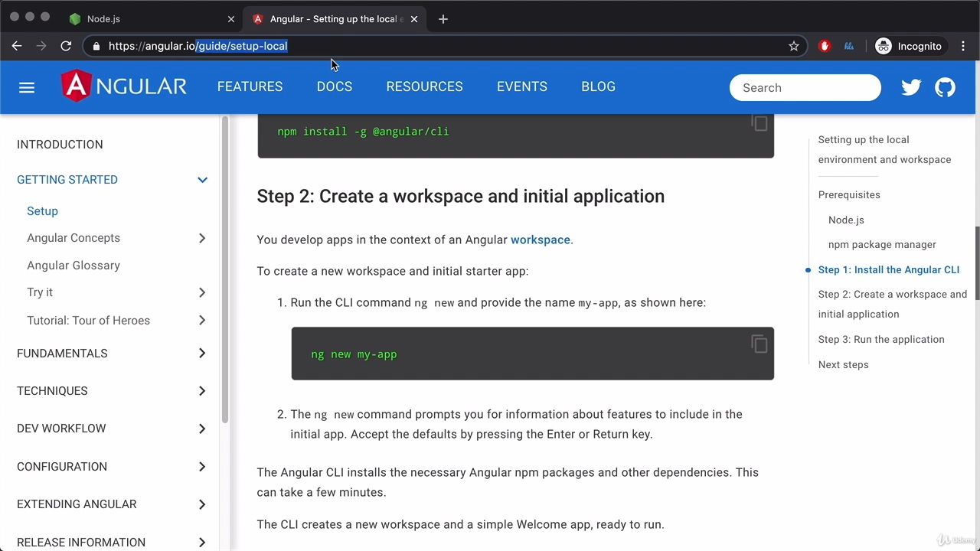Click the Incognito profile indicator
Image resolution: width=980 pixels, height=551 pixels.
click(x=909, y=46)
